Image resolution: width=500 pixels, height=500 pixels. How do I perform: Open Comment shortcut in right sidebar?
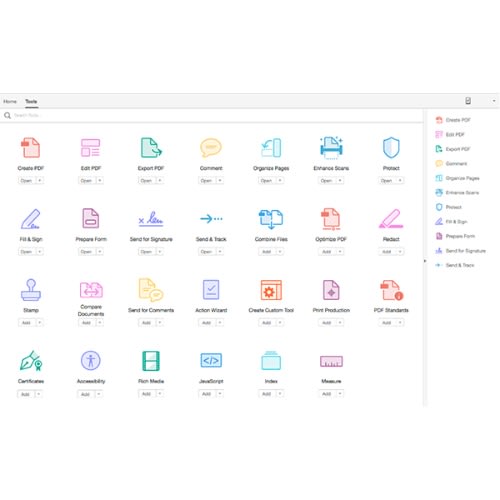coord(451,163)
